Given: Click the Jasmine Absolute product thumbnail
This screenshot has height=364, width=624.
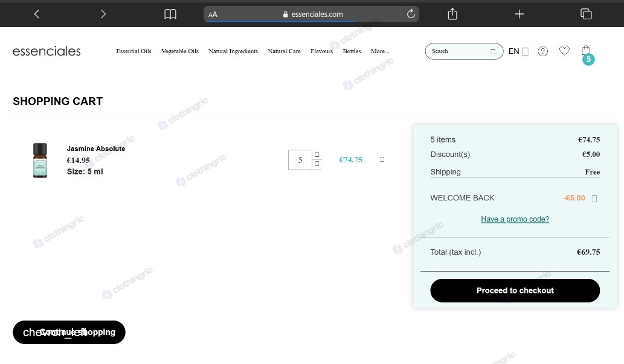Looking at the screenshot, I should click(x=40, y=161).
